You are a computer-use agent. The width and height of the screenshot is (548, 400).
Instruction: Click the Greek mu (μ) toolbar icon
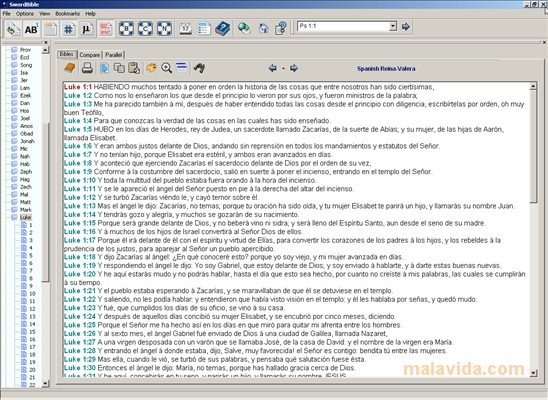[x=86, y=29]
